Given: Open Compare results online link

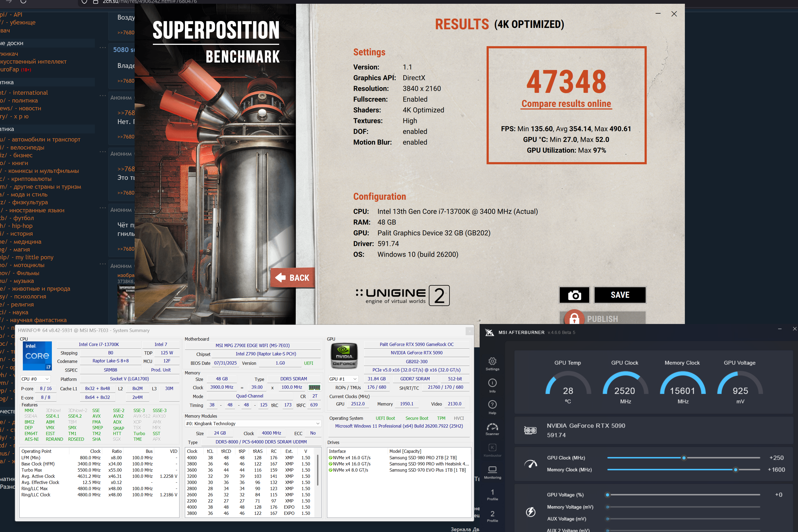Looking at the screenshot, I should click(566, 104).
